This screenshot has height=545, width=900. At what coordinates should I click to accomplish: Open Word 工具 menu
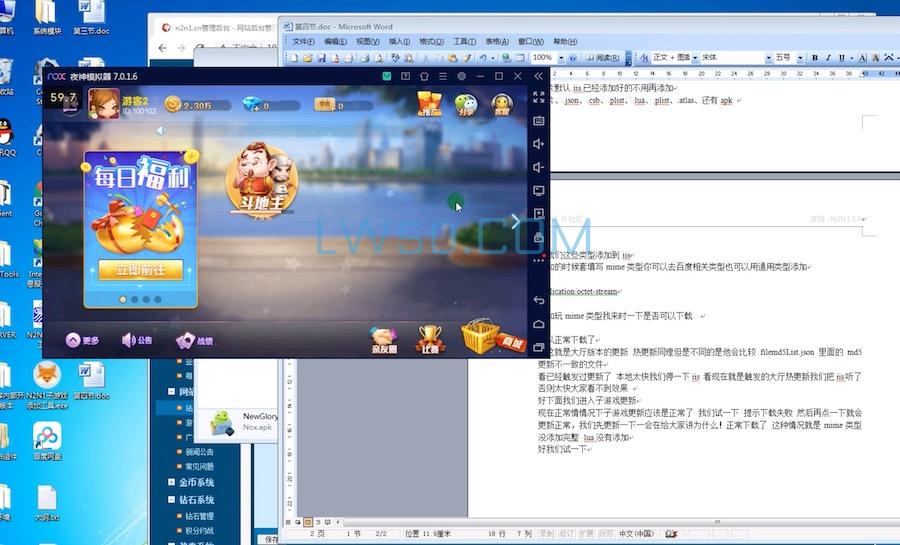click(464, 41)
